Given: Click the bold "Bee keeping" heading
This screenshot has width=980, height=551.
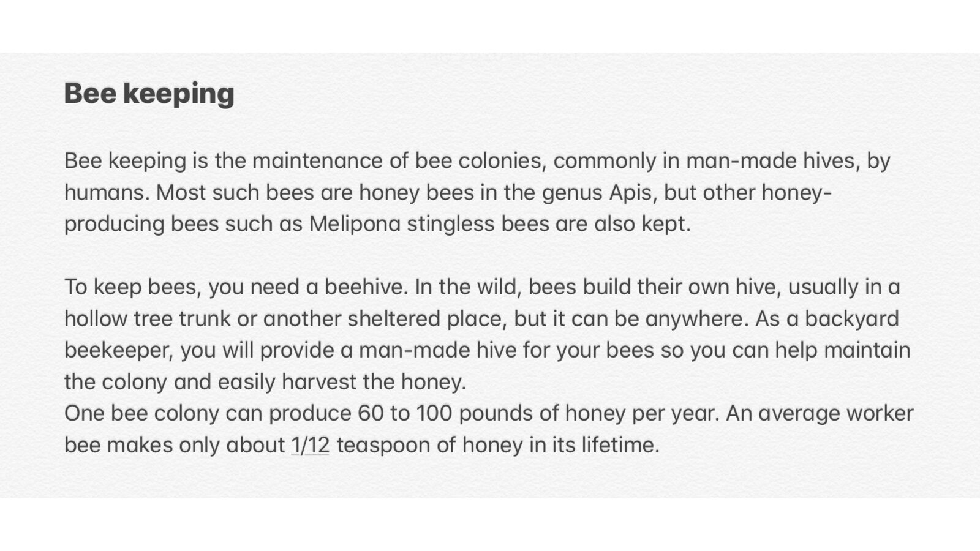Looking at the screenshot, I should (149, 94).
